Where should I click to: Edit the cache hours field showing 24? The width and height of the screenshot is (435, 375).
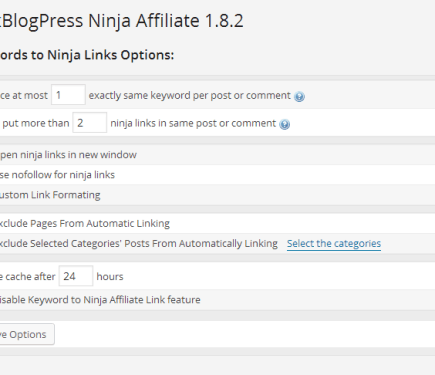[x=76, y=276]
